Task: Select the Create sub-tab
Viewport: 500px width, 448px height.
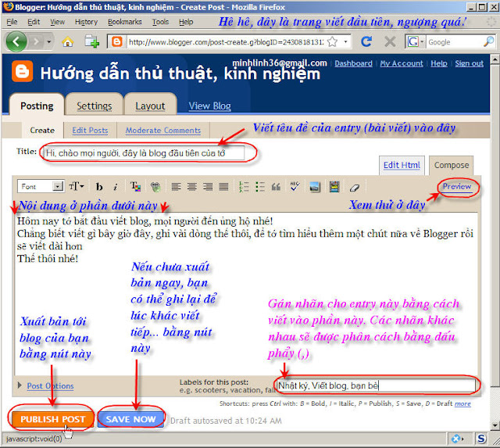Action: tap(42, 131)
